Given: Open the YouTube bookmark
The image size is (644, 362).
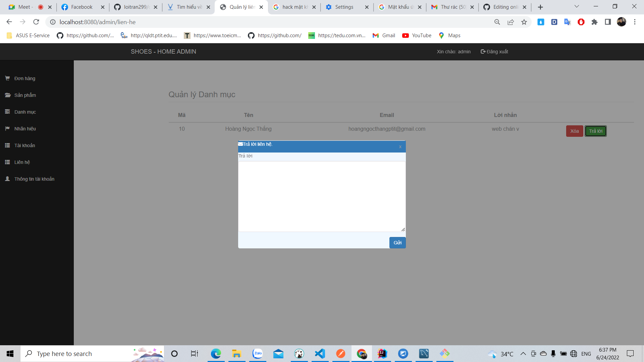Looking at the screenshot, I should pos(417,35).
